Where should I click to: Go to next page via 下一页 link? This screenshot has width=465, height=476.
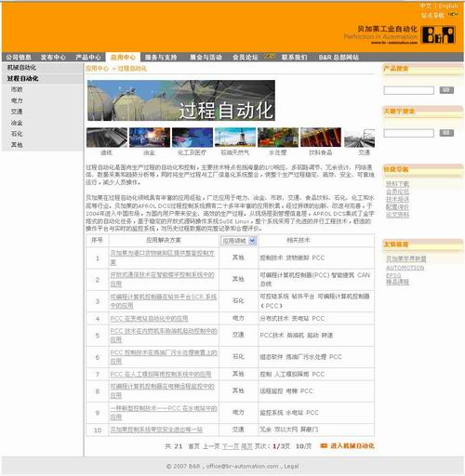pyautogui.click(x=230, y=446)
